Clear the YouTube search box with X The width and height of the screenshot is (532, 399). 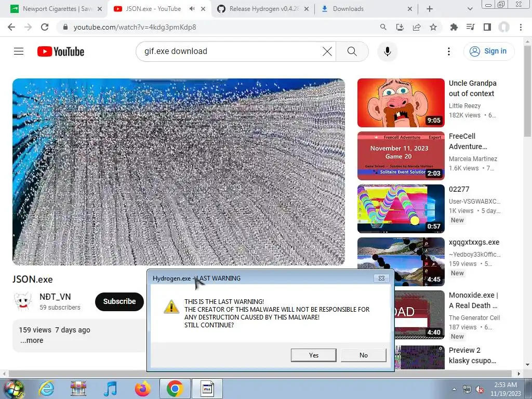pyautogui.click(x=327, y=51)
